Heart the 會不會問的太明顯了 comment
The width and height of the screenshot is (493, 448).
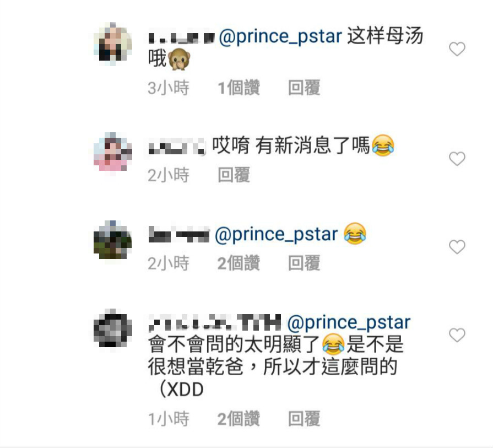pos(457,334)
